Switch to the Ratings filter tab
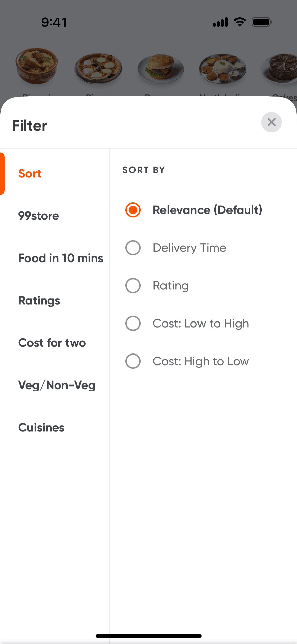 click(x=39, y=301)
